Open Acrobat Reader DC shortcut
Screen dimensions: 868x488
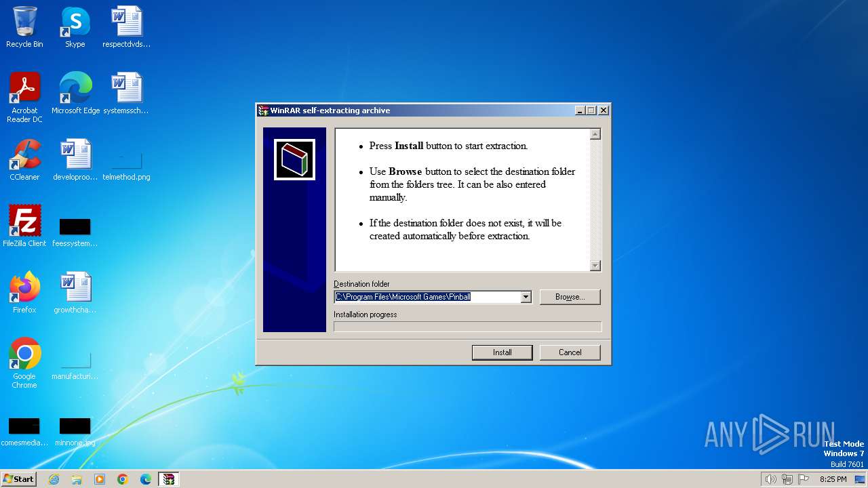coord(24,97)
